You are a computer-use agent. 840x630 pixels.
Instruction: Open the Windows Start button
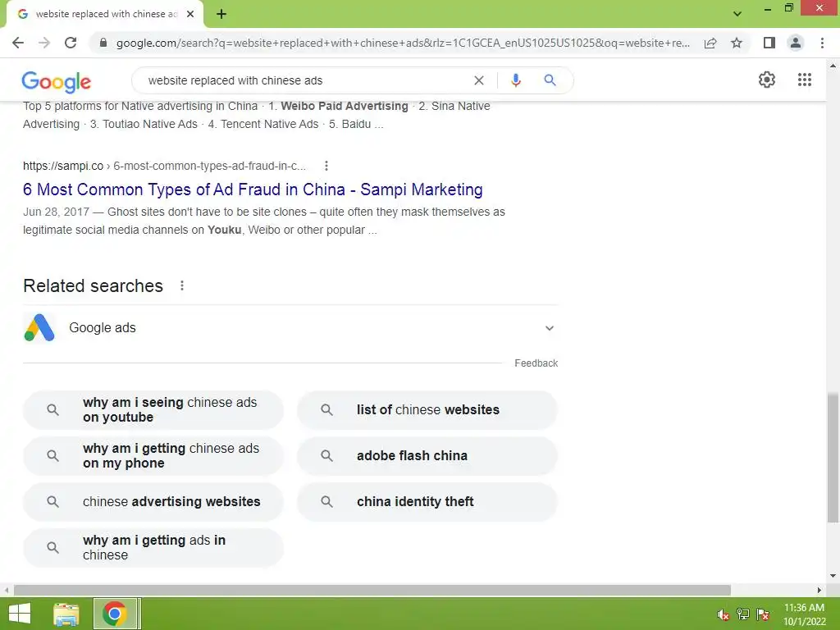click(x=20, y=614)
